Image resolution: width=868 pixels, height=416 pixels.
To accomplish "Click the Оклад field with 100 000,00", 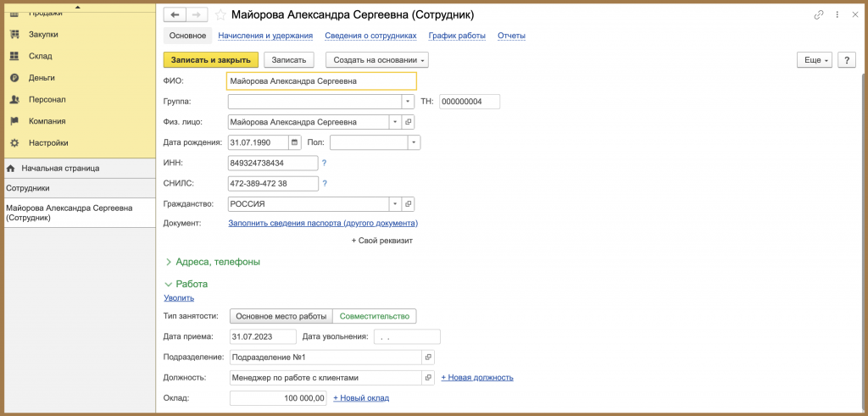I will [278, 398].
